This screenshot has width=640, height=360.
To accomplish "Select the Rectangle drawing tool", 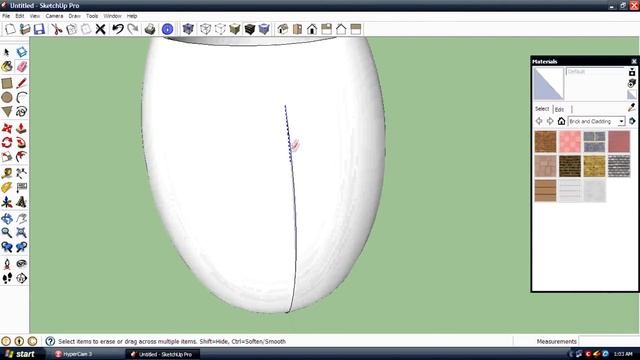I will (x=7, y=83).
